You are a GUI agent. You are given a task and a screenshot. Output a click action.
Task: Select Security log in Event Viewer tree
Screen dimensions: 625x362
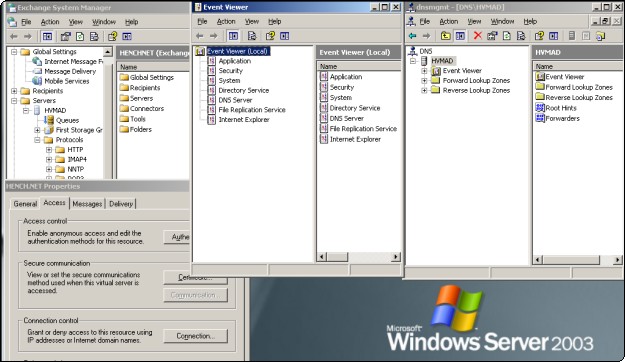click(x=230, y=71)
